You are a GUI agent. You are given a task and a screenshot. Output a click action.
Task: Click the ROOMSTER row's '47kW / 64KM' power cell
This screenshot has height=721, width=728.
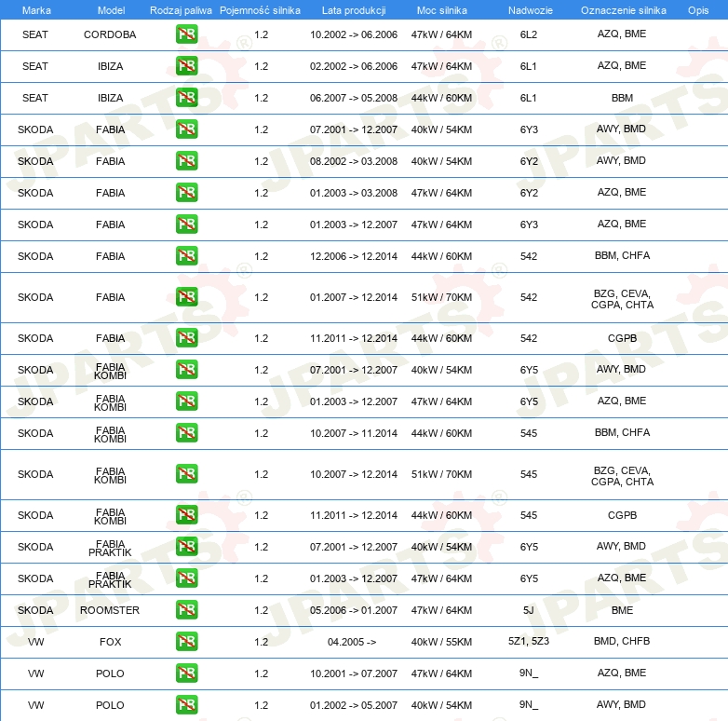click(441, 610)
